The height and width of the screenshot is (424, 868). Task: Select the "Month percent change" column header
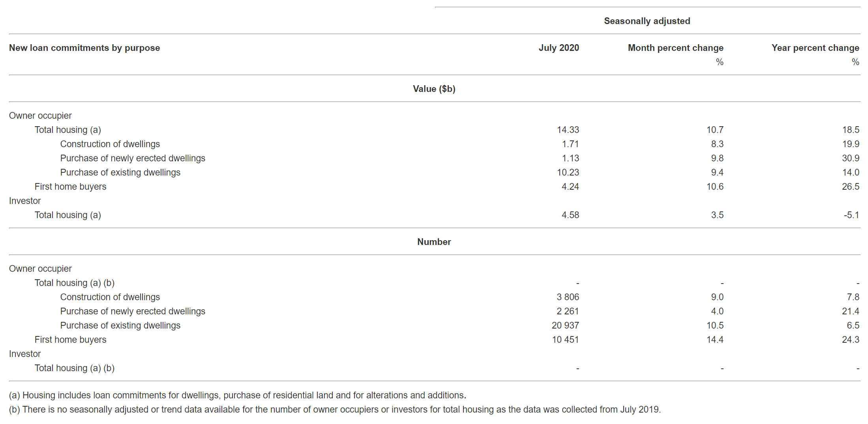[x=675, y=48]
